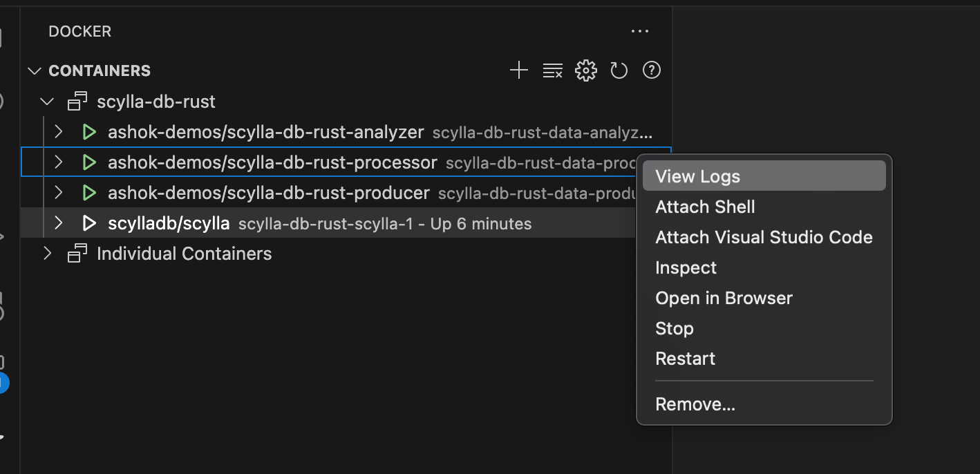The width and height of the screenshot is (980, 474).
Task: Open the Containers help icon
Action: tap(652, 70)
